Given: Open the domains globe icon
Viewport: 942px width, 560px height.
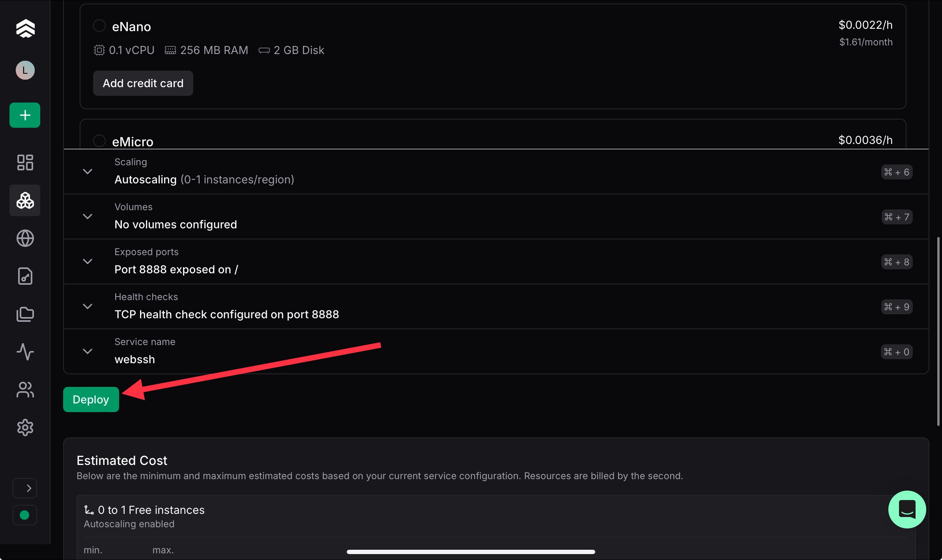Looking at the screenshot, I should click(x=25, y=238).
